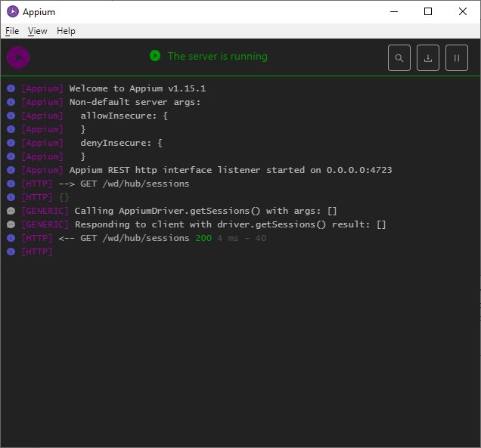Download the raw server logs
The height and width of the screenshot is (448, 481).
[427, 58]
